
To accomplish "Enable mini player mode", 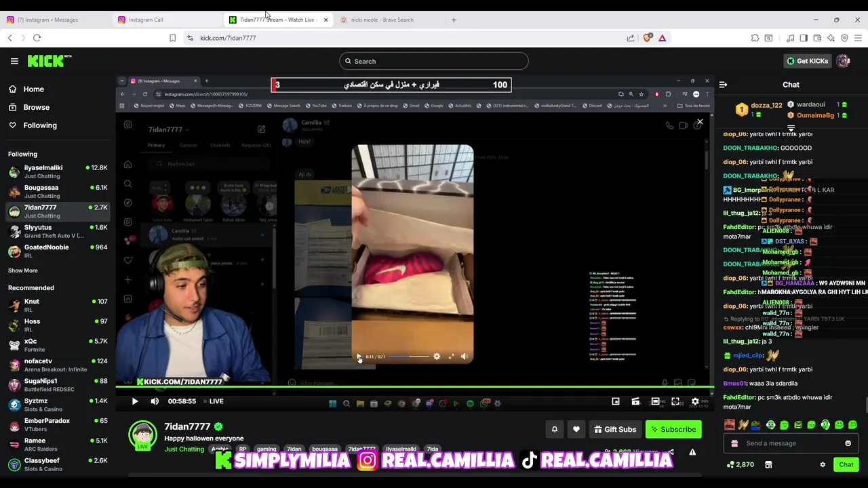I will pyautogui.click(x=616, y=401).
